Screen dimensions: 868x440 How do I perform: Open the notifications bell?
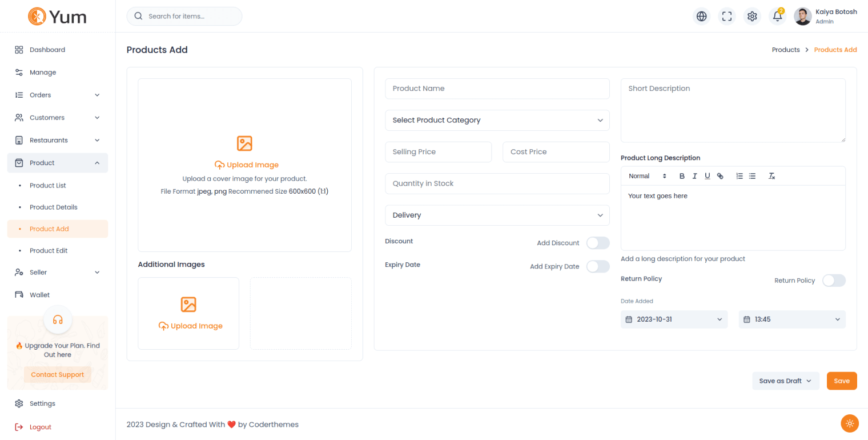pyautogui.click(x=777, y=17)
